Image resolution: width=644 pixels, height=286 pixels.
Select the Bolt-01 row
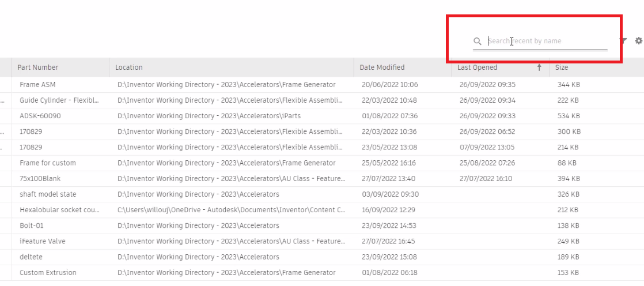pos(322,225)
